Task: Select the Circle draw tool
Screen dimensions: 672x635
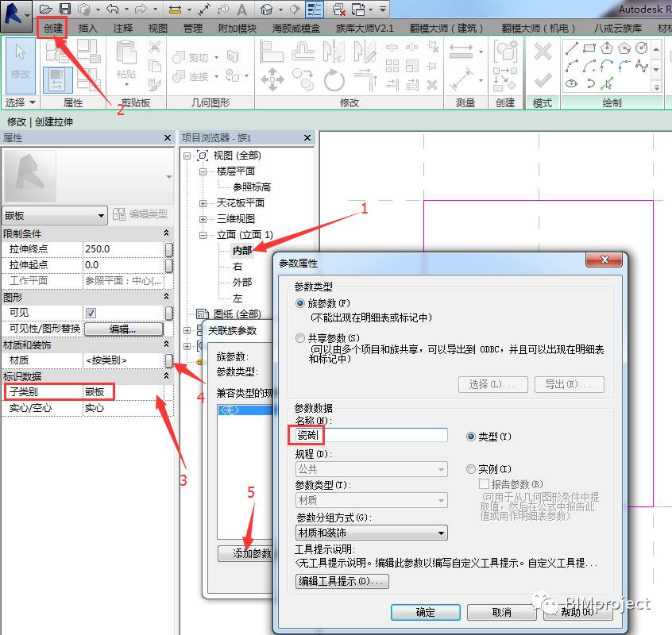Action: point(642,48)
